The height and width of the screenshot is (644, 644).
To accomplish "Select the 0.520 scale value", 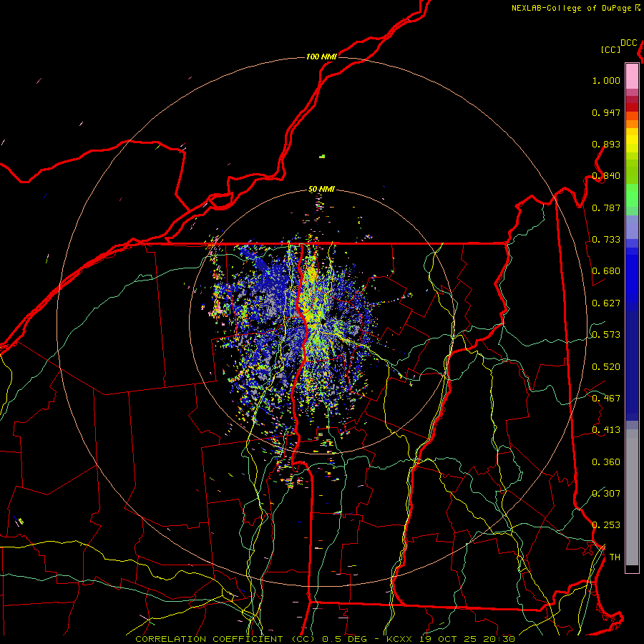I will pyautogui.click(x=606, y=367).
